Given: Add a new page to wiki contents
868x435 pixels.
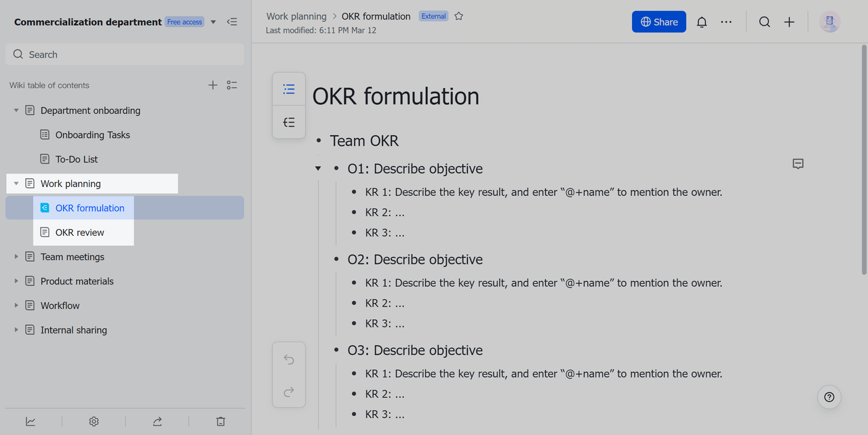Looking at the screenshot, I should tap(213, 85).
